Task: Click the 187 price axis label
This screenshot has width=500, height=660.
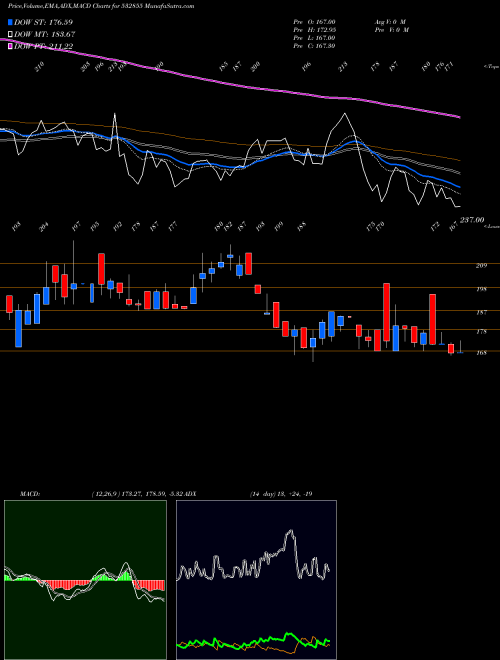Action: pyautogui.click(x=481, y=312)
